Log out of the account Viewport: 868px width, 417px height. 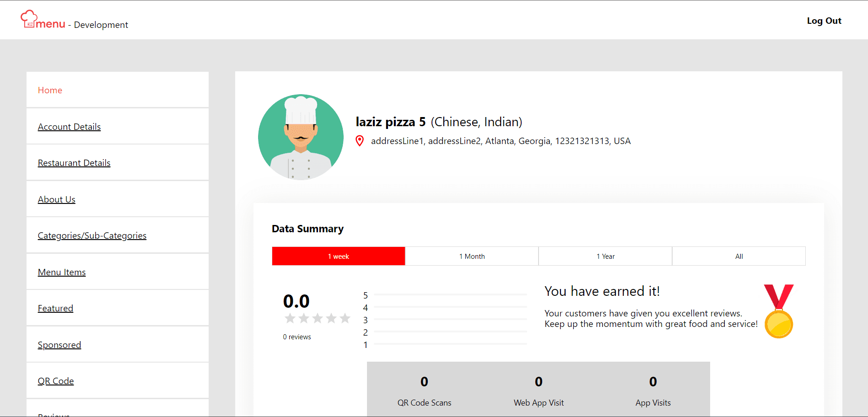tap(824, 21)
